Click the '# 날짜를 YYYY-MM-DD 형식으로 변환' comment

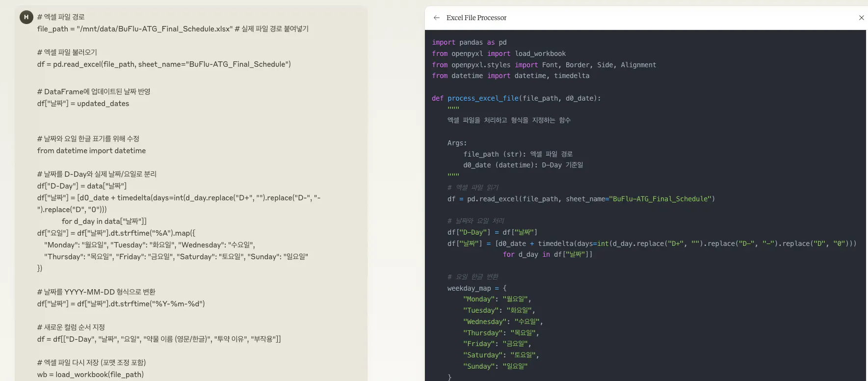96,292
